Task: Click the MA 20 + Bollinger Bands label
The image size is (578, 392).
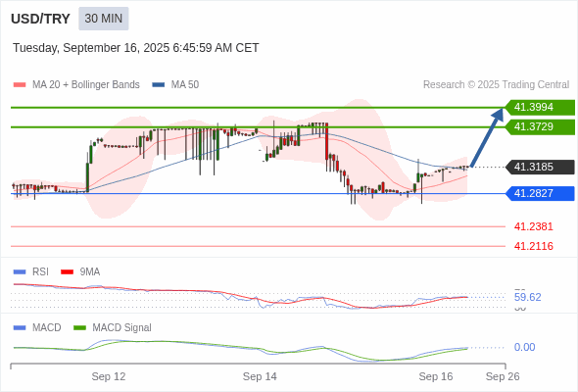Action: pyautogui.click(x=86, y=85)
